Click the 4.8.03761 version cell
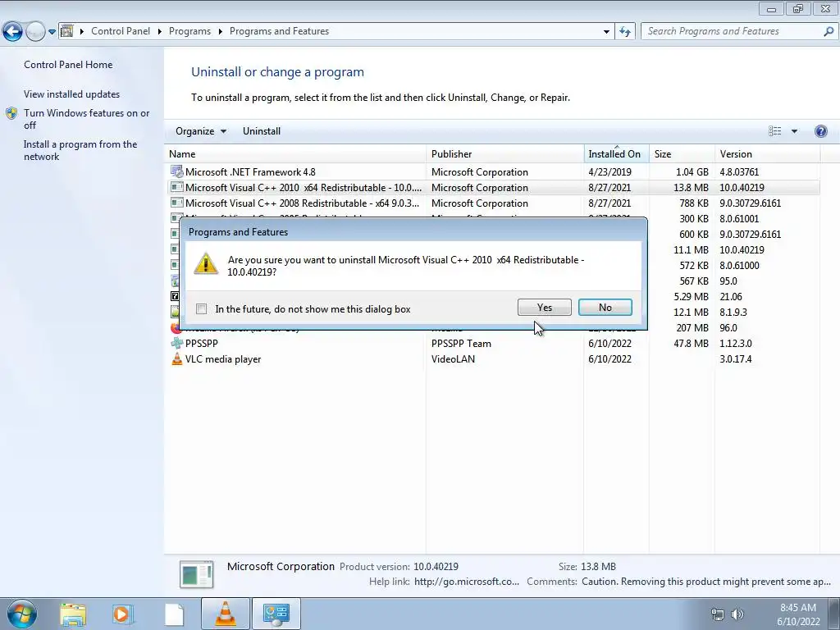This screenshot has width=840, height=630. click(x=739, y=172)
